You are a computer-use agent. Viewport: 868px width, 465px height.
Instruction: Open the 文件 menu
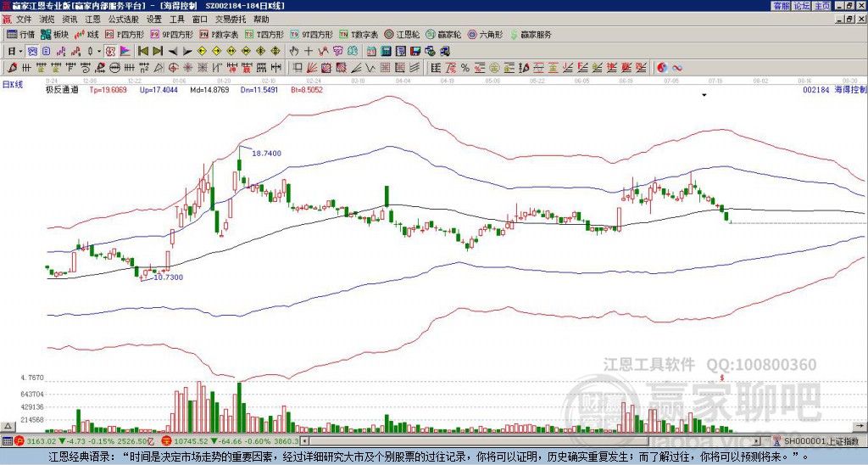pyautogui.click(x=24, y=20)
